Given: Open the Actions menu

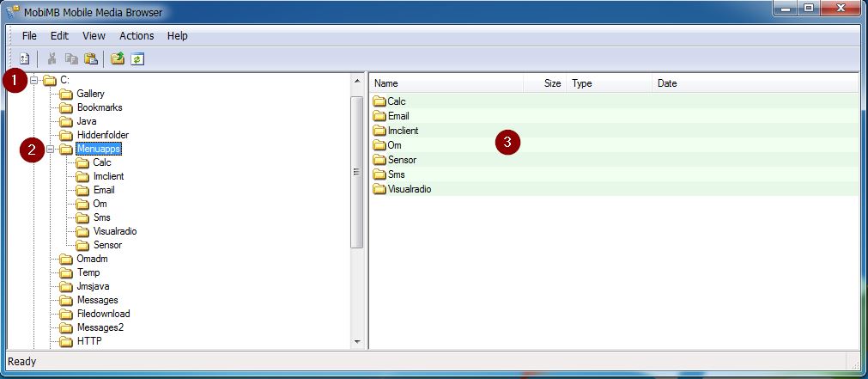Looking at the screenshot, I should point(137,35).
